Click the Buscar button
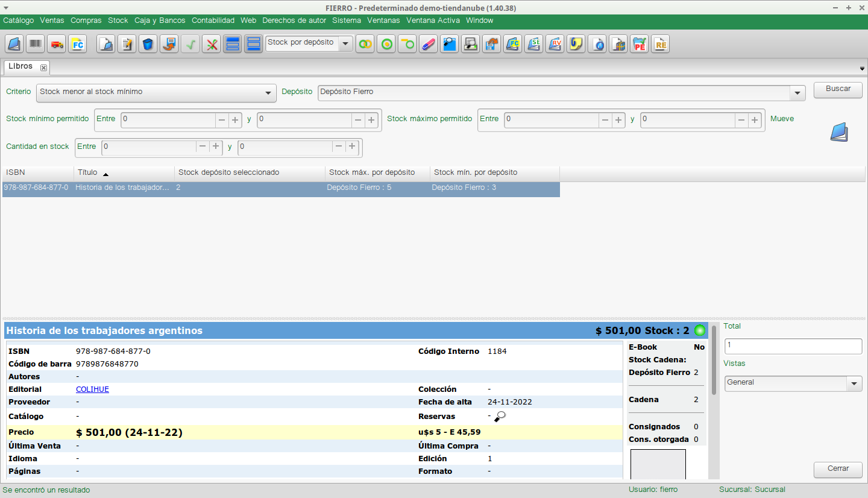Screen dimensions: 868x498 [838, 89]
